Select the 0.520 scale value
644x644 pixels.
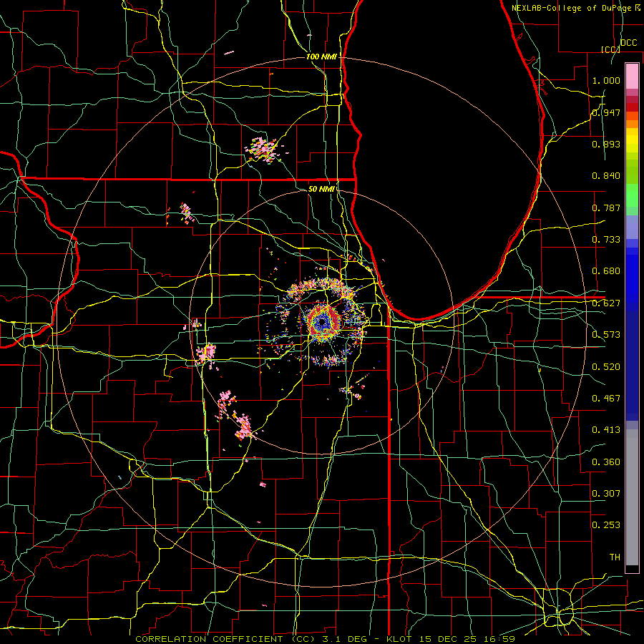point(606,367)
